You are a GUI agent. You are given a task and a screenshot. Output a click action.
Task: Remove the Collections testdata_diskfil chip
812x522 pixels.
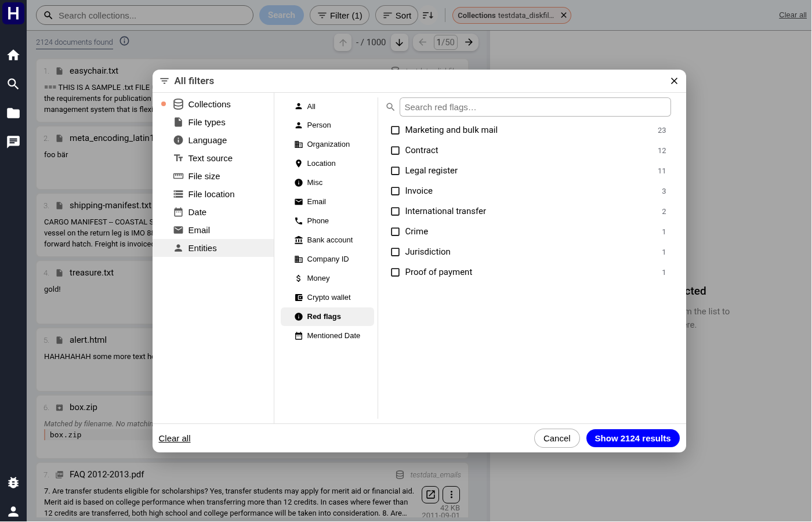563,15
